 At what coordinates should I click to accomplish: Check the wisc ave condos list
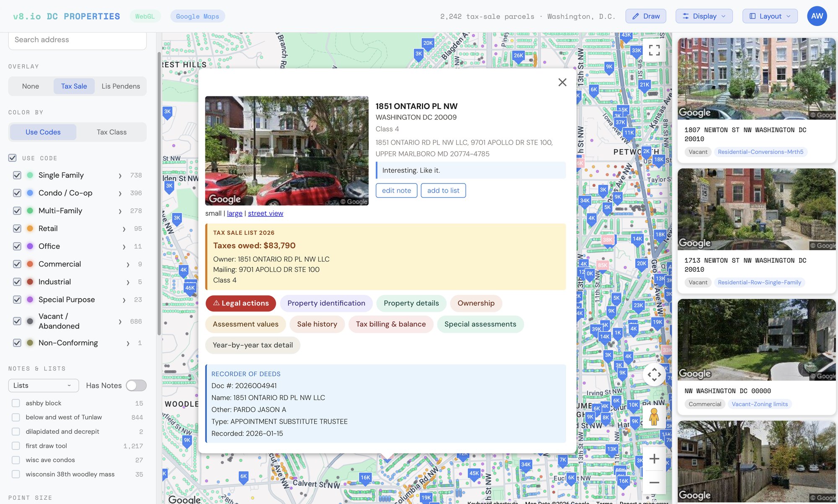[x=16, y=460]
